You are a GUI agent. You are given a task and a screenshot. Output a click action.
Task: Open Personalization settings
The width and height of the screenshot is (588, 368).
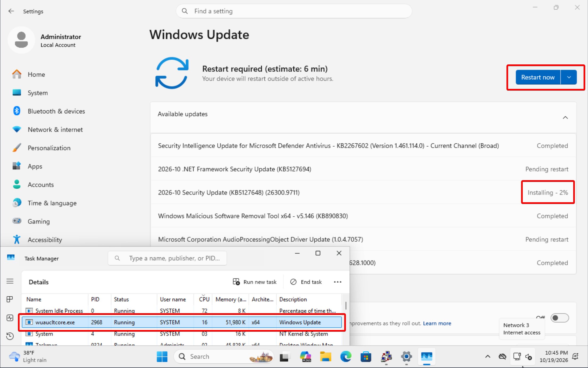pos(49,148)
